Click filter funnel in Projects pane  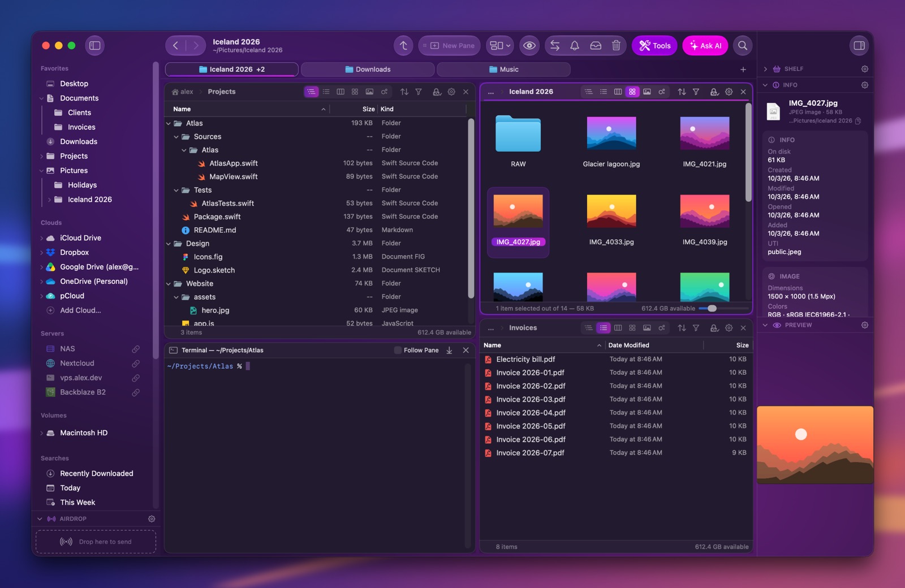click(x=419, y=92)
